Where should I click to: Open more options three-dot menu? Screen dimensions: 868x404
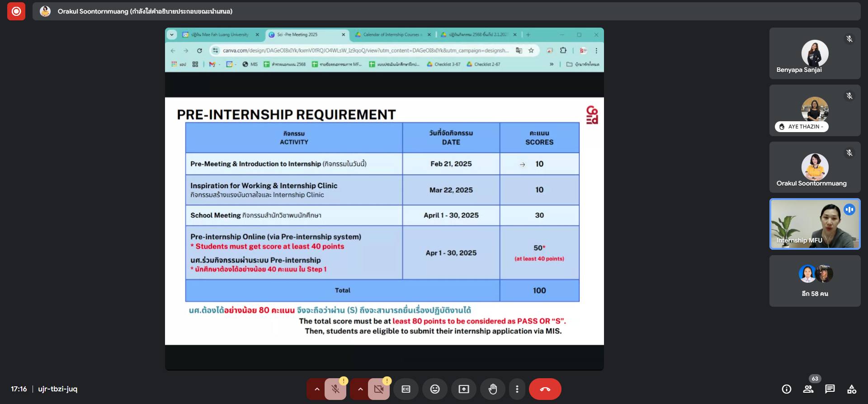click(517, 389)
